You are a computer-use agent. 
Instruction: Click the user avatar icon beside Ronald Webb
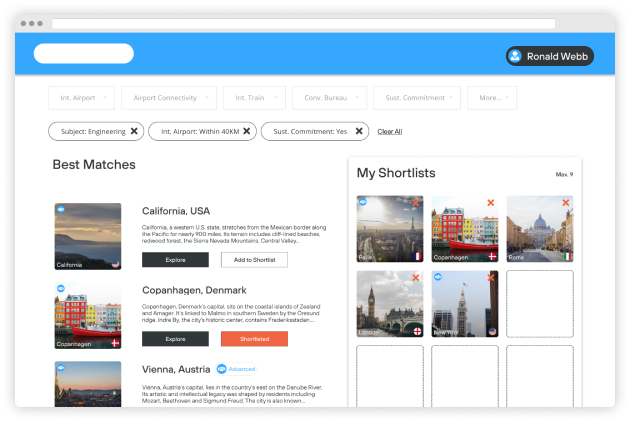[x=516, y=56]
